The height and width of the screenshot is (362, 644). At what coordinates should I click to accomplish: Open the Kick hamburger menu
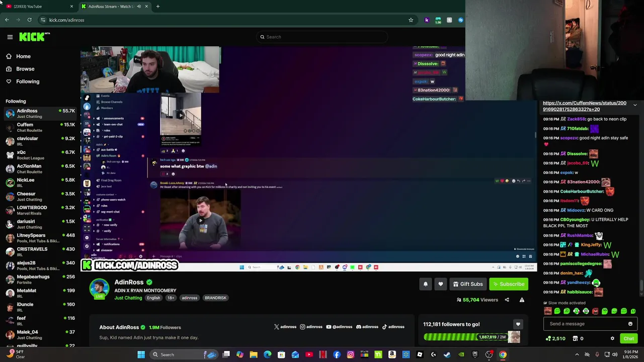pyautogui.click(x=10, y=37)
